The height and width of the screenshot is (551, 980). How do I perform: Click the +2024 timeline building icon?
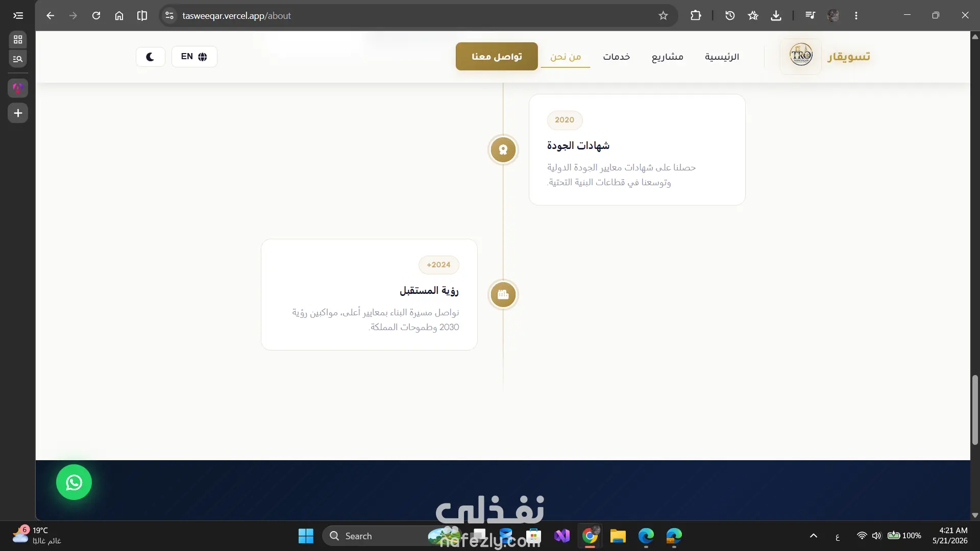503,294
